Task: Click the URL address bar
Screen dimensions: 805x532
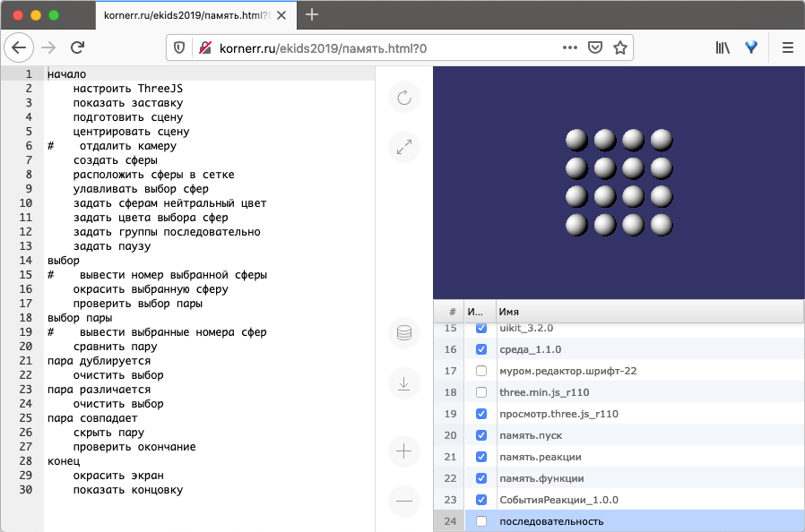Action: (x=377, y=47)
